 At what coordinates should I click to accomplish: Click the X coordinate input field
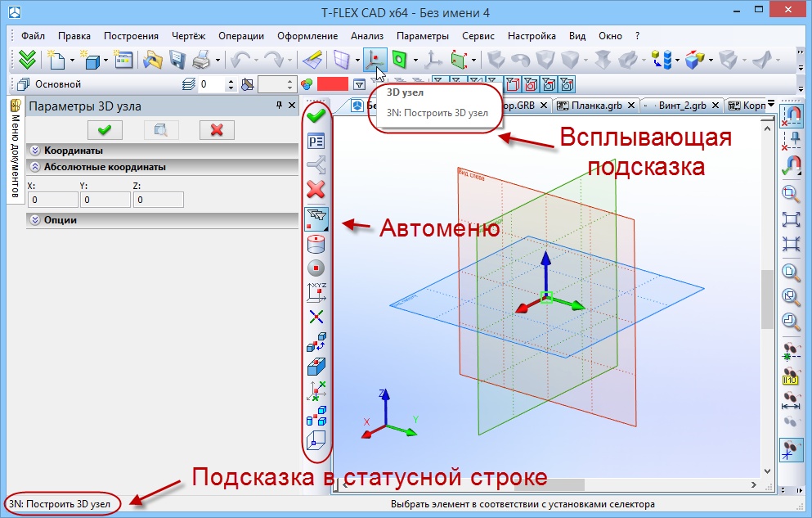(x=52, y=200)
